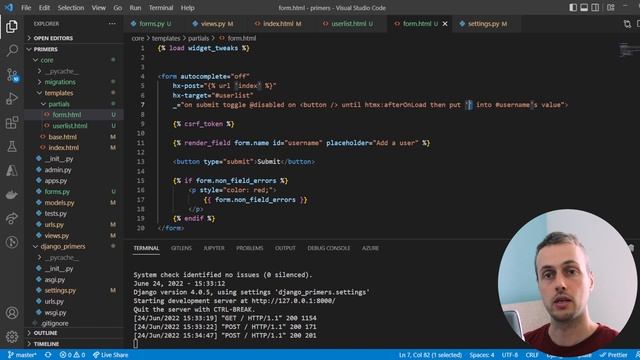Collapse the core folder
This screenshot has width=640, height=360.
coord(73,60)
